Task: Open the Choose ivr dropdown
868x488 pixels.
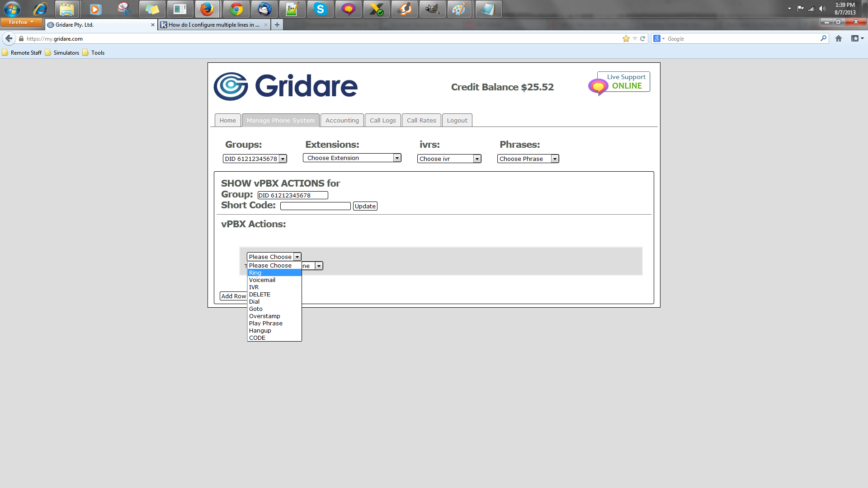Action: click(x=449, y=159)
